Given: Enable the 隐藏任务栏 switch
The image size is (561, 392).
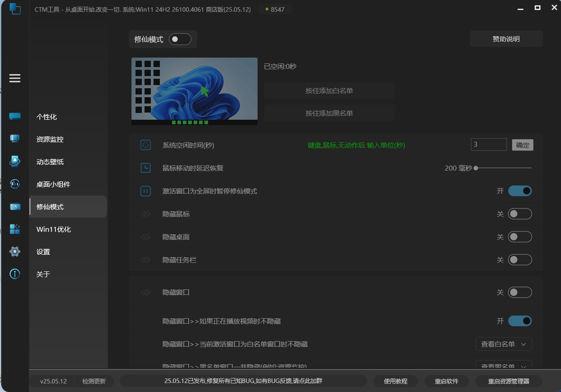Looking at the screenshot, I should tap(520, 260).
